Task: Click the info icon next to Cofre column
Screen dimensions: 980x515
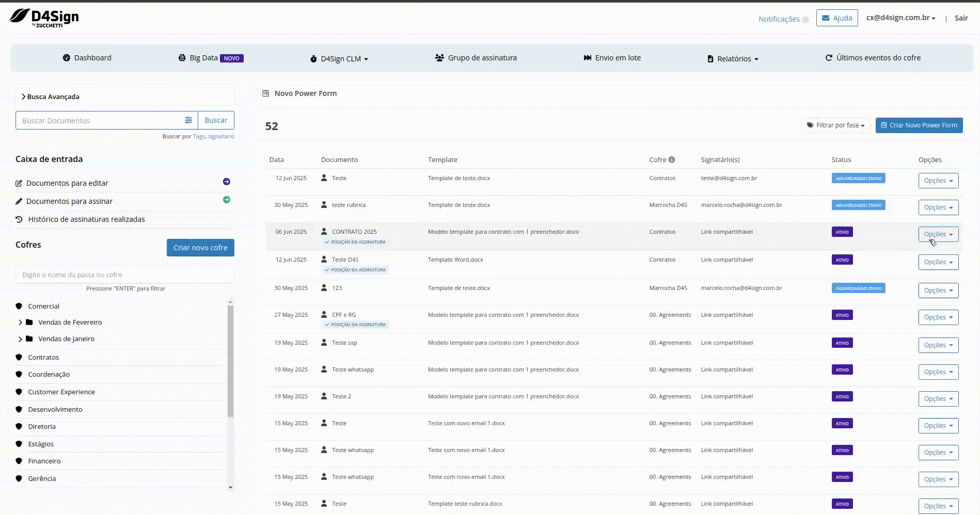Action: tap(672, 159)
